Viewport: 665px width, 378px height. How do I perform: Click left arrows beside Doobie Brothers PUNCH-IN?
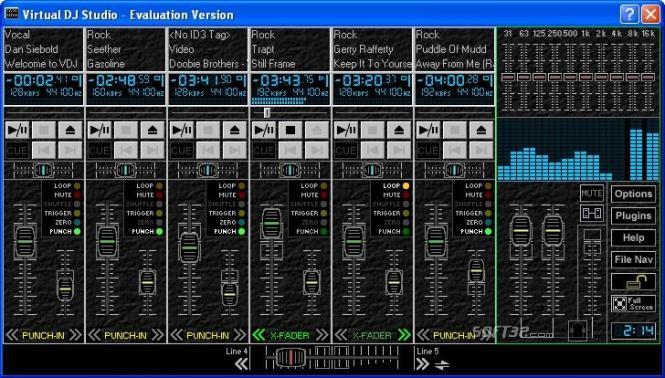tap(176, 335)
